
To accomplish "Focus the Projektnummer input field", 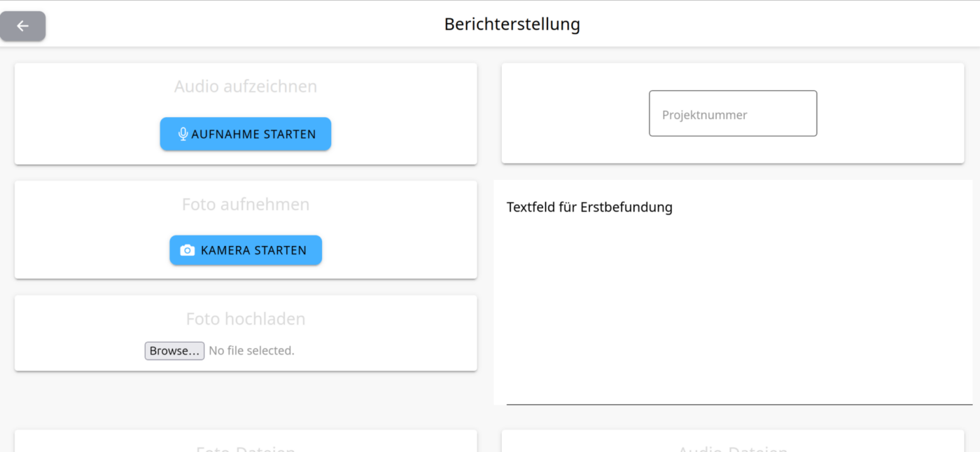I will (x=733, y=114).
